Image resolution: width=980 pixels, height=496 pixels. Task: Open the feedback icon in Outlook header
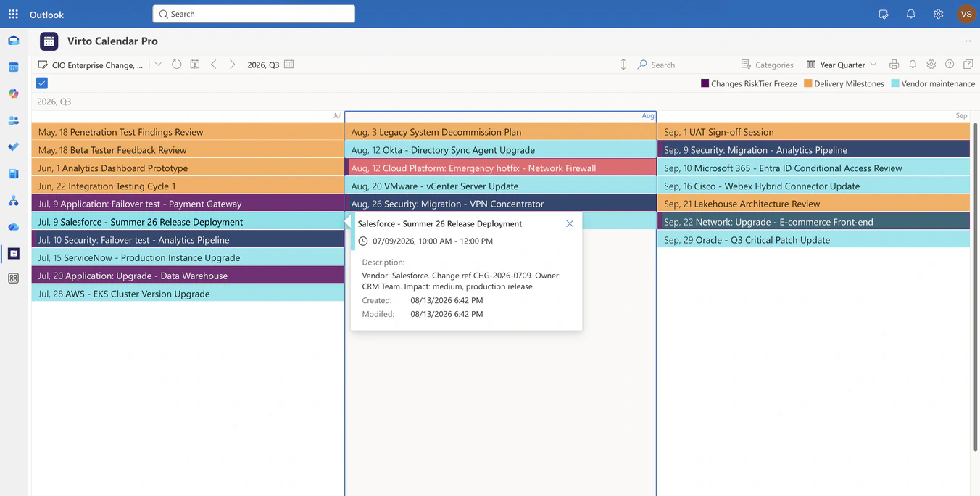(x=884, y=14)
